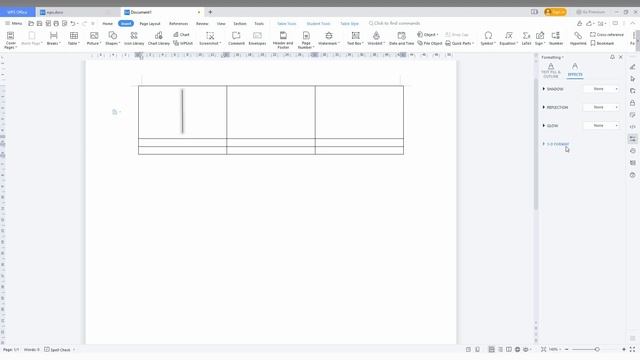Expand the 3-D Format section
Viewport: 640px width, 360px height.
556,144
